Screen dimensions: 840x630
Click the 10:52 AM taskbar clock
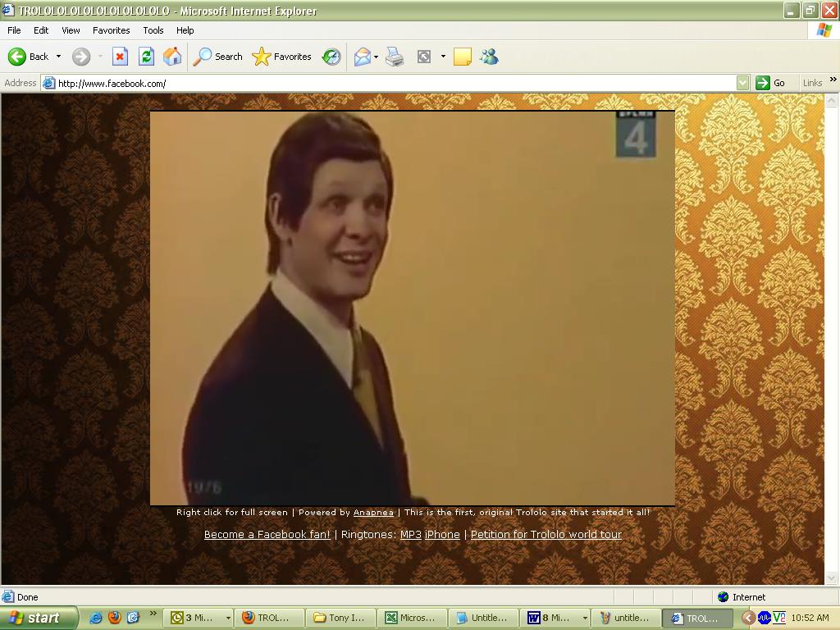[x=810, y=618]
